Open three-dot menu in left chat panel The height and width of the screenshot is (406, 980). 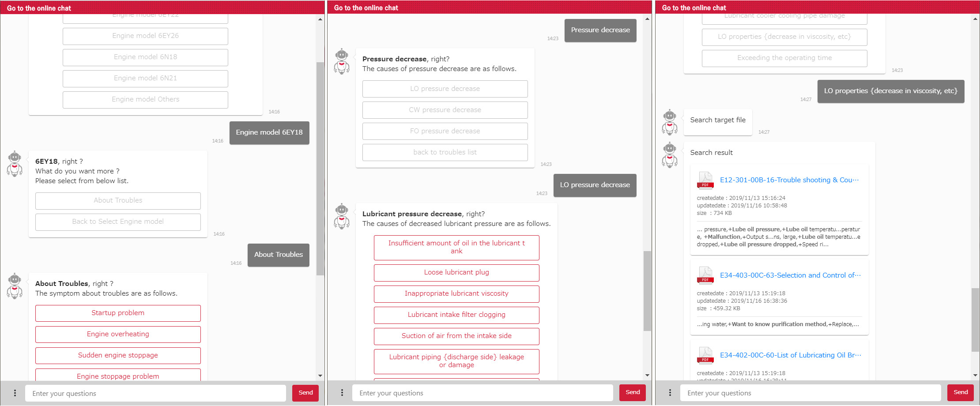pyautogui.click(x=15, y=393)
